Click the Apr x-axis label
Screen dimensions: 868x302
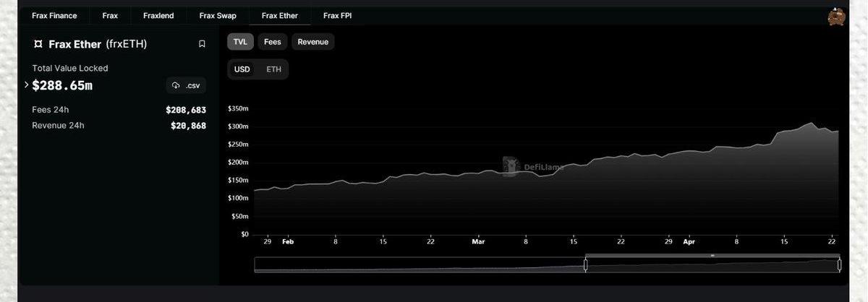[689, 243]
